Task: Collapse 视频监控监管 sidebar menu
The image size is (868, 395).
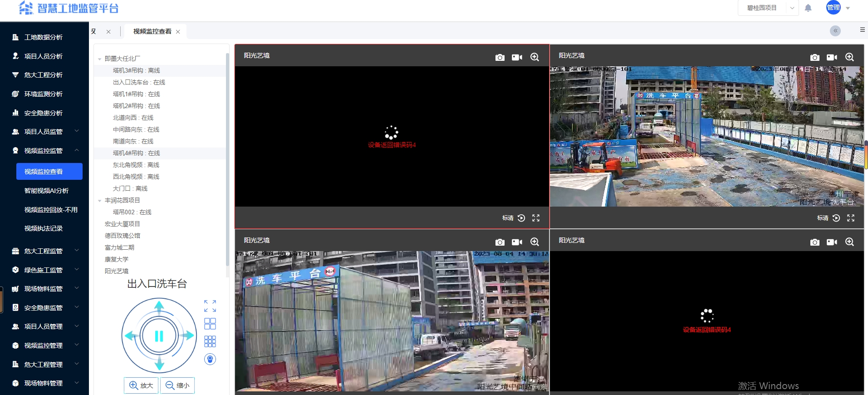Action: point(44,151)
